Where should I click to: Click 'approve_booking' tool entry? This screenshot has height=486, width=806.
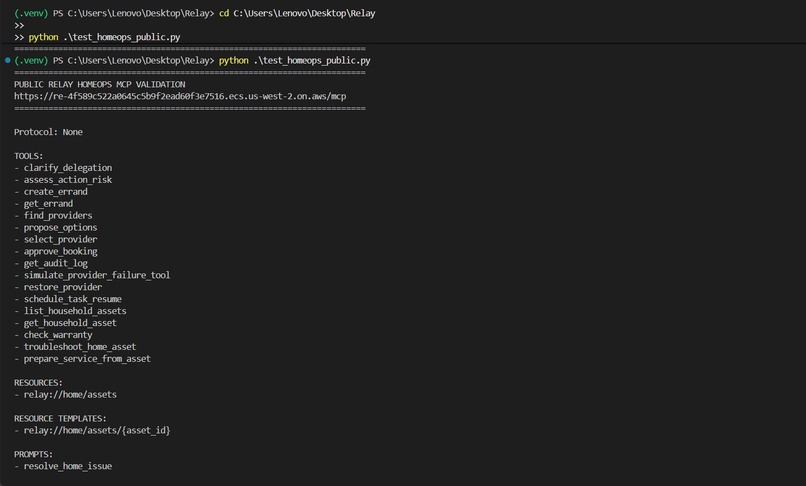tap(61, 251)
